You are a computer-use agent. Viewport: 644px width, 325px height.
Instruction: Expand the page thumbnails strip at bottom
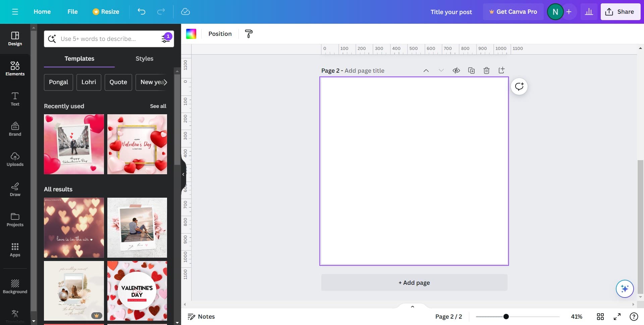click(x=413, y=307)
